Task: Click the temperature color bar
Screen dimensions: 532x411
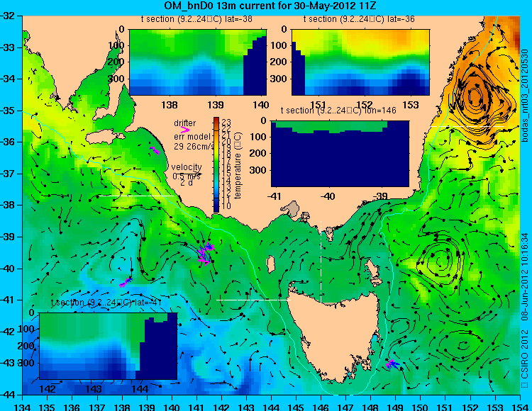Action: point(216,164)
